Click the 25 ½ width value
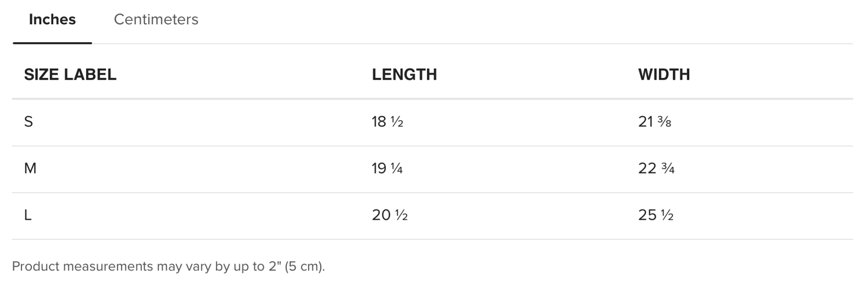This screenshot has height=289, width=868. pyautogui.click(x=656, y=216)
